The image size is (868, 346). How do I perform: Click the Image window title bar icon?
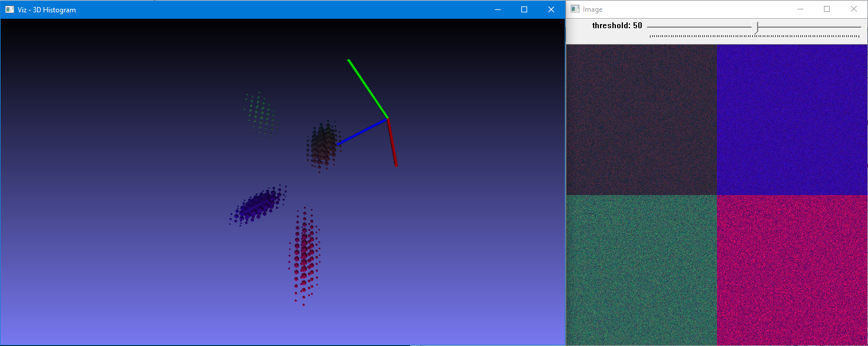(x=575, y=9)
